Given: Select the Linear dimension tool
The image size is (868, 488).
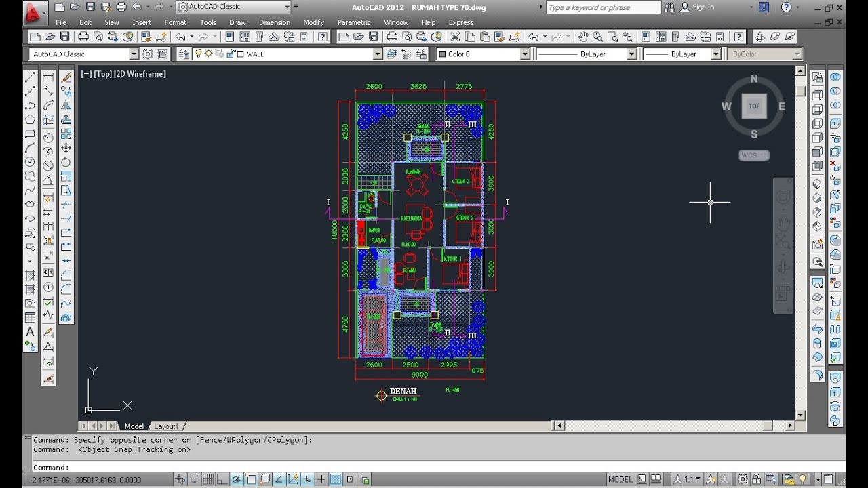Looking at the screenshot, I should click(48, 77).
